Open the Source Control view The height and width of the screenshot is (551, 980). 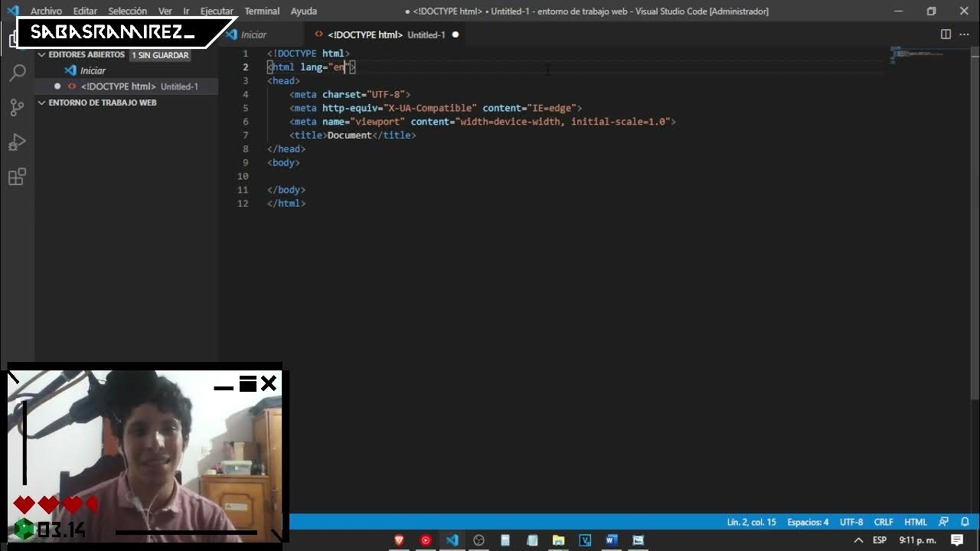tap(17, 107)
